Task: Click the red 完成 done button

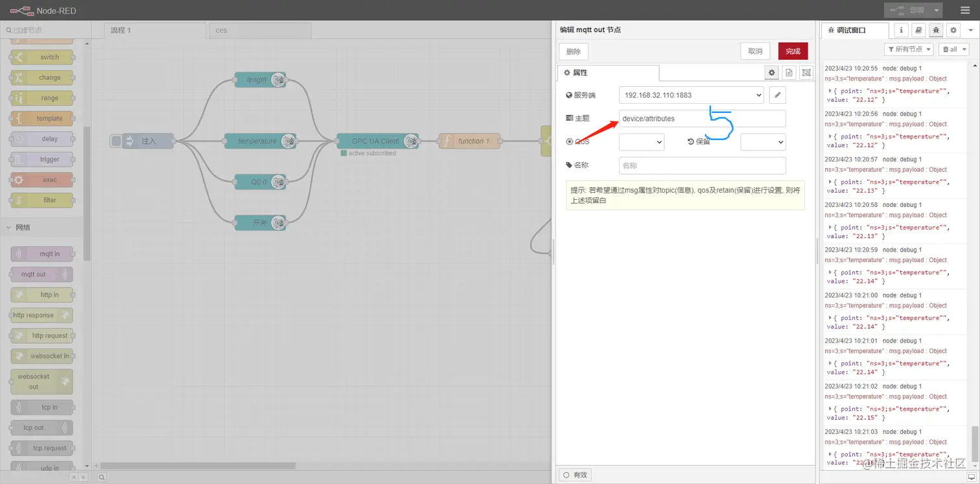Action: point(793,51)
